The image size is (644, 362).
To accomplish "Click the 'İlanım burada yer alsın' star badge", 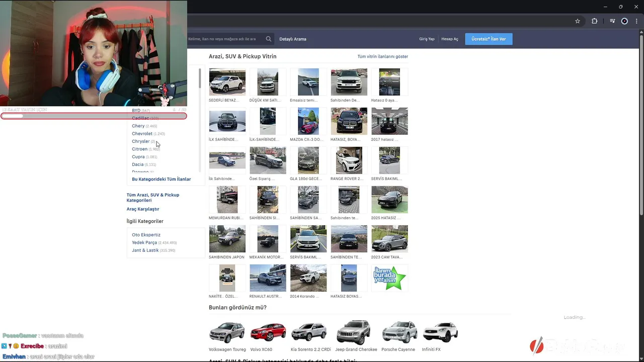I will (389, 278).
